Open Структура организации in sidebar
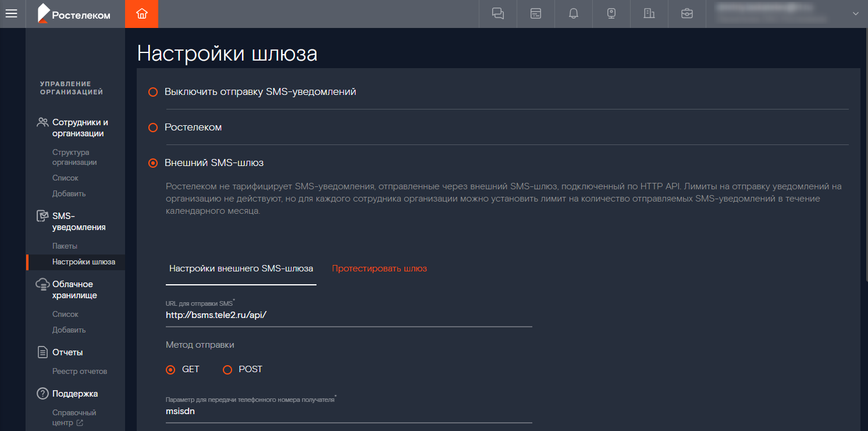The image size is (868, 431). tap(74, 157)
